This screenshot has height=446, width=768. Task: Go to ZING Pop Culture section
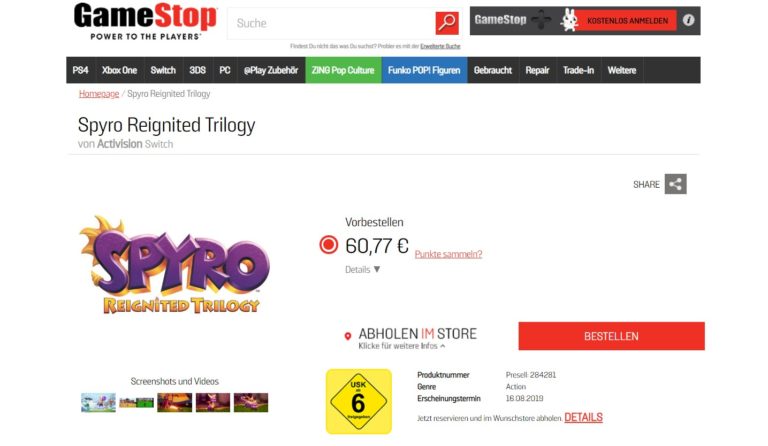click(343, 70)
